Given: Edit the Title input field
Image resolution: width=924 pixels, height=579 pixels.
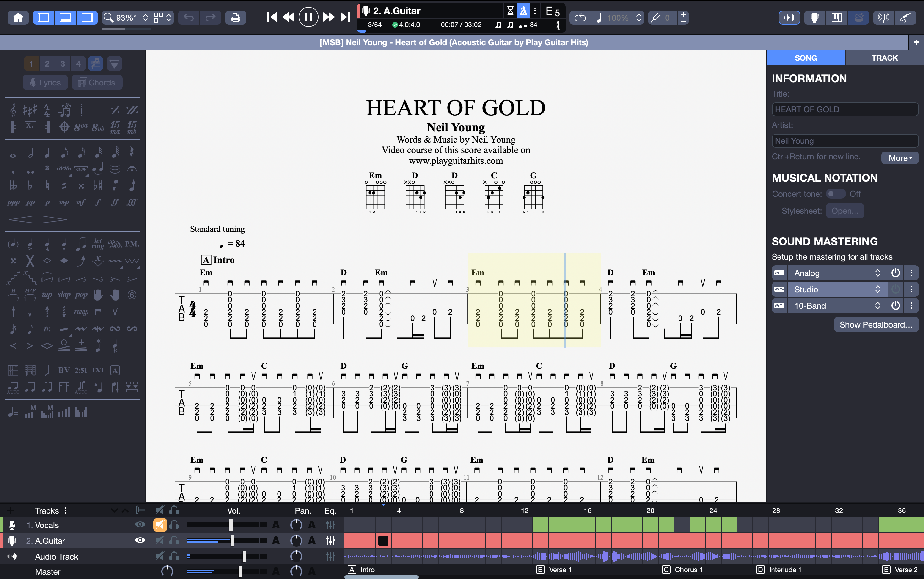Looking at the screenshot, I should [845, 109].
